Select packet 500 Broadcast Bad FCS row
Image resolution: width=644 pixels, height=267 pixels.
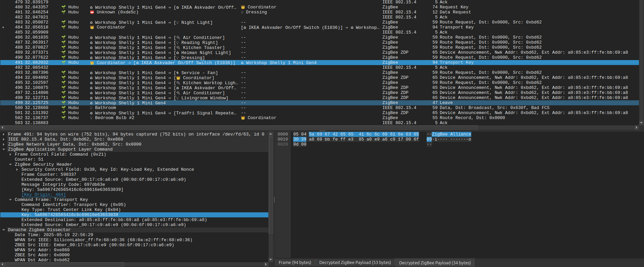tap(319, 108)
